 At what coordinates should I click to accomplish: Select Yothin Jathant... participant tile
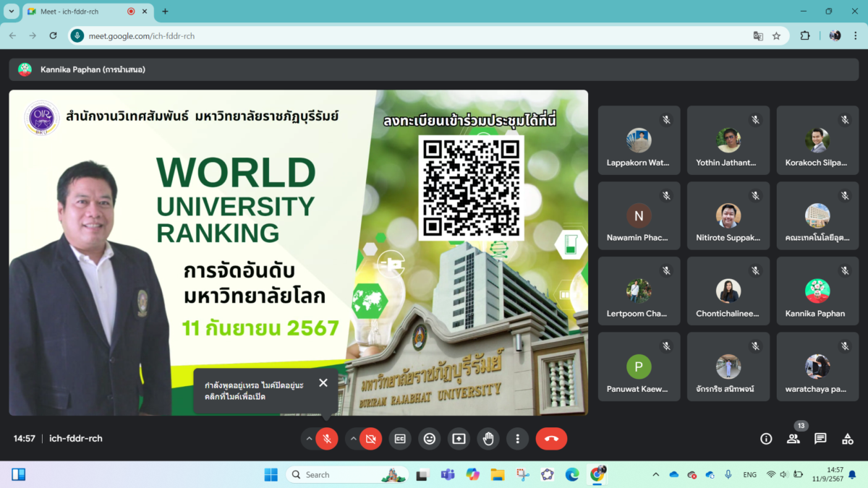[728, 140]
